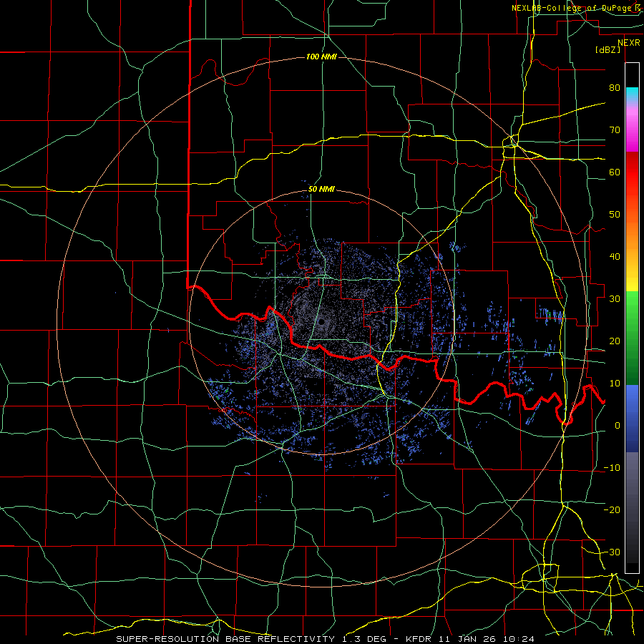
Task: Click the -30 dBZ scale value
Action: 612,552
